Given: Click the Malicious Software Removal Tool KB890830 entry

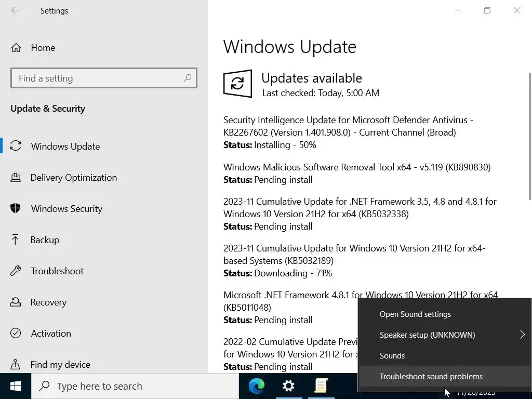Looking at the screenshot, I should 357,167.
